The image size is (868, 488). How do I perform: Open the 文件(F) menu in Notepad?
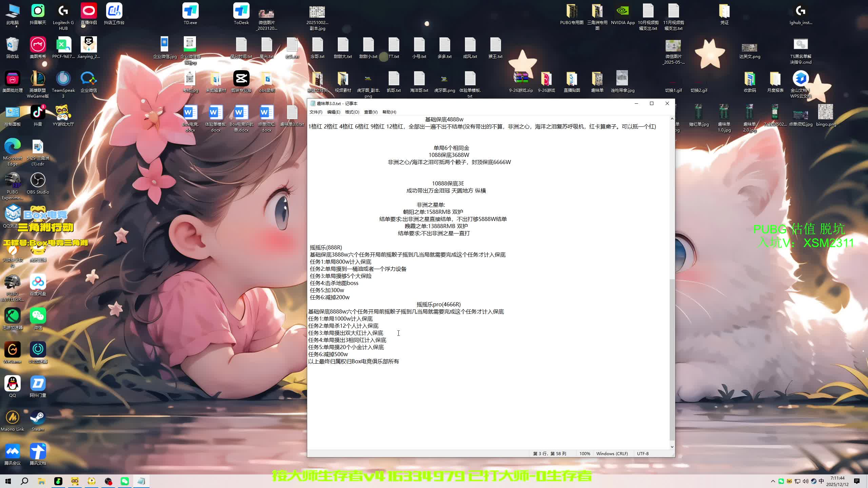[316, 112]
